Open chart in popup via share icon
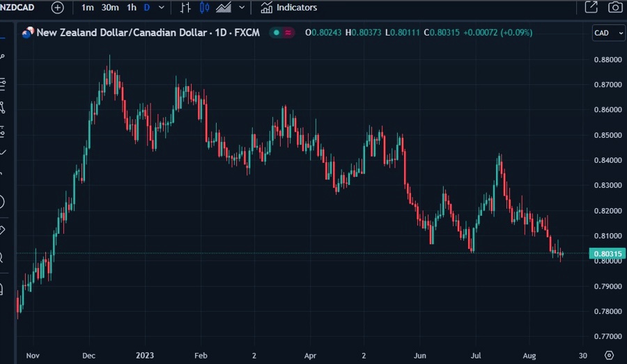Screen dimensions: 627x364 pos(591,8)
